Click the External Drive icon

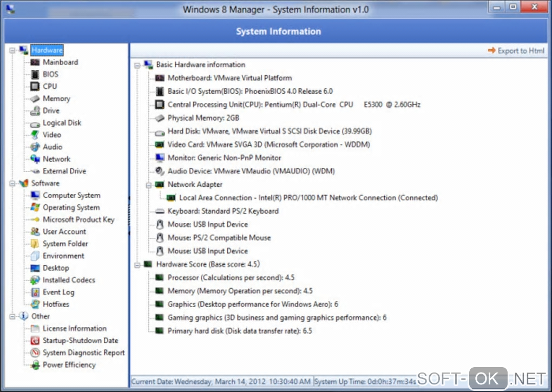pos(35,172)
